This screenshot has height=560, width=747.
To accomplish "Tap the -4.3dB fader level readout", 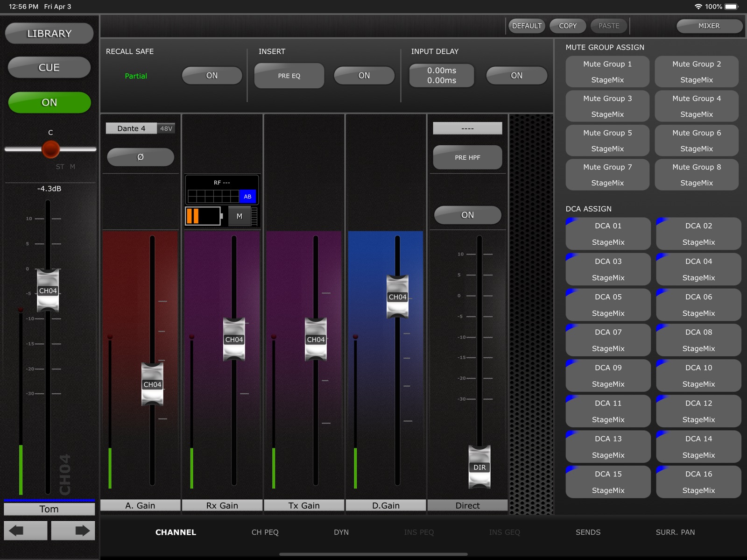I will point(49,189).
